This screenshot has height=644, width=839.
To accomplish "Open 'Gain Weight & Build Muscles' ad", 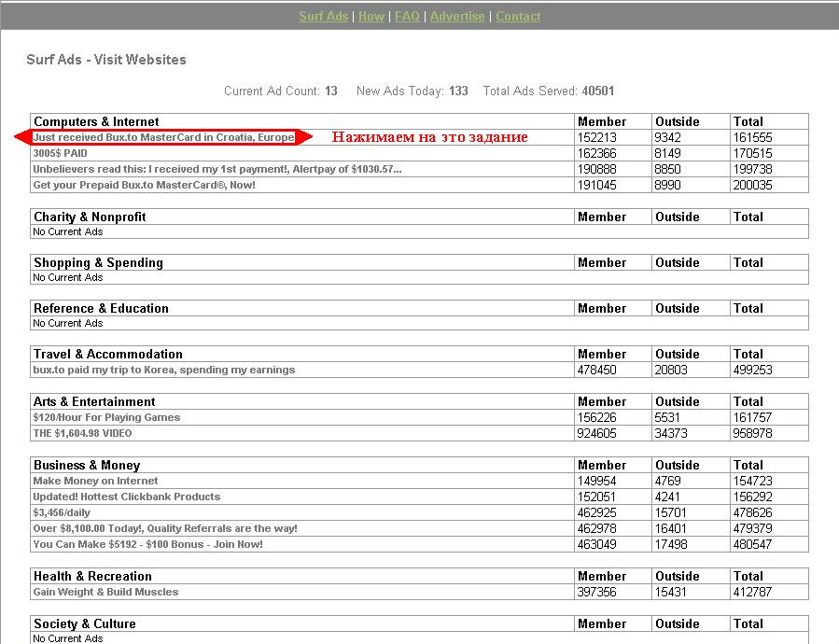I will coord(105,592).
